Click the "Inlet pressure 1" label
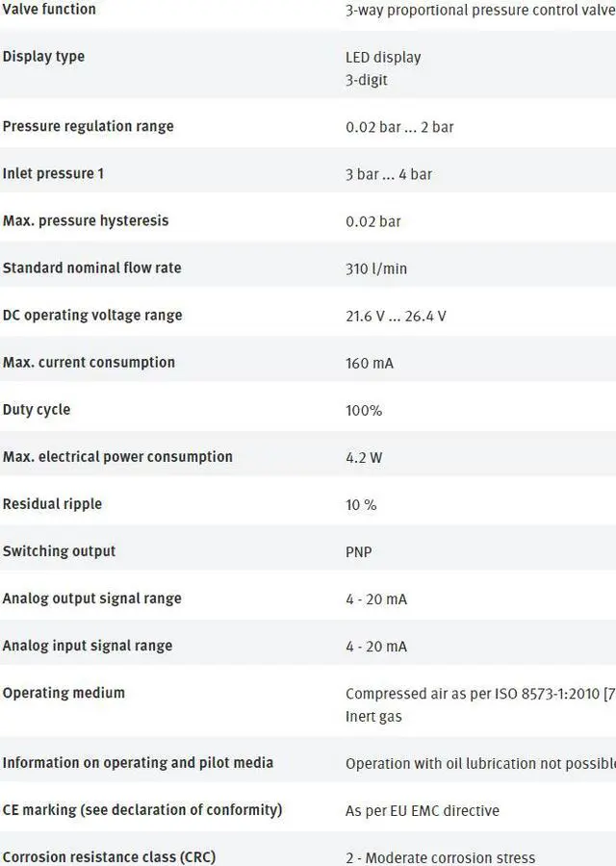The image size is (616, 866). (53, 174)
